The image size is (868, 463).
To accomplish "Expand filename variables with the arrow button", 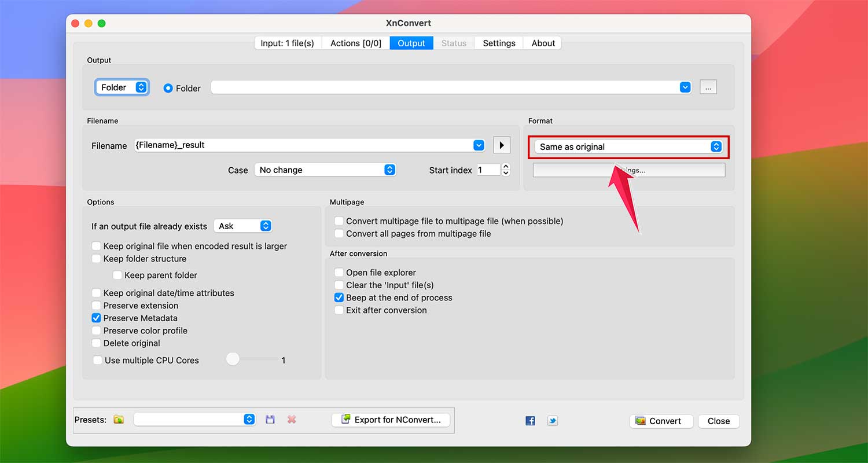I will click(x=501, y=145).
